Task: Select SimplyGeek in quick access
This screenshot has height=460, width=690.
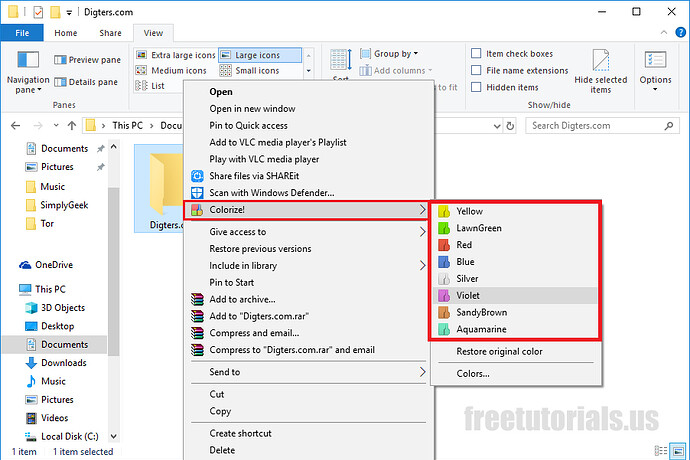Action: pyautogui.click(x=57, y=206)
